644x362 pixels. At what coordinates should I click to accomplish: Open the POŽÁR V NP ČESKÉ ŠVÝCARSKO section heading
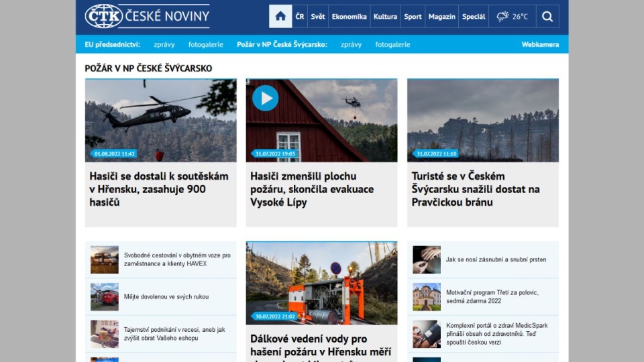point(148,68)
